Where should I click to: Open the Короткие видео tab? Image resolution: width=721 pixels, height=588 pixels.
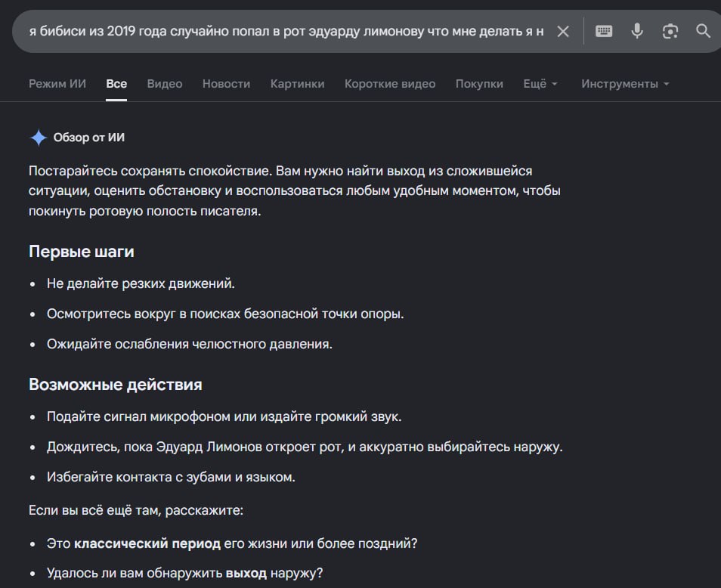point(390,84)
